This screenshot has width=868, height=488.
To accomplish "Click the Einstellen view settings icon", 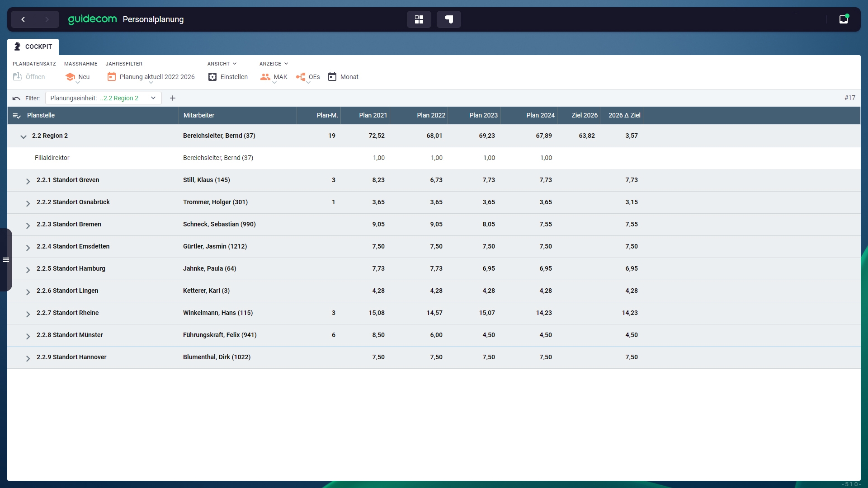I will coord(212,77).
